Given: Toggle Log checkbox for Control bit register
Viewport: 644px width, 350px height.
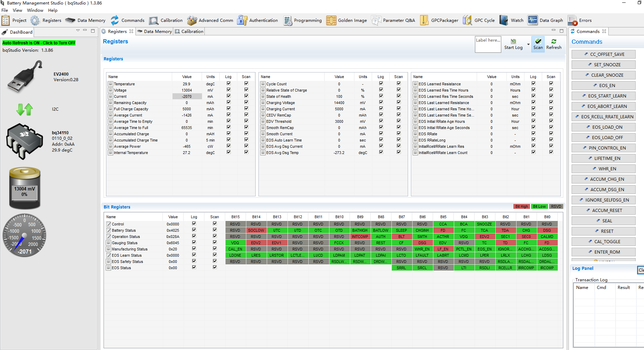Looking at the screenshot, I should [x=194, y=224].
